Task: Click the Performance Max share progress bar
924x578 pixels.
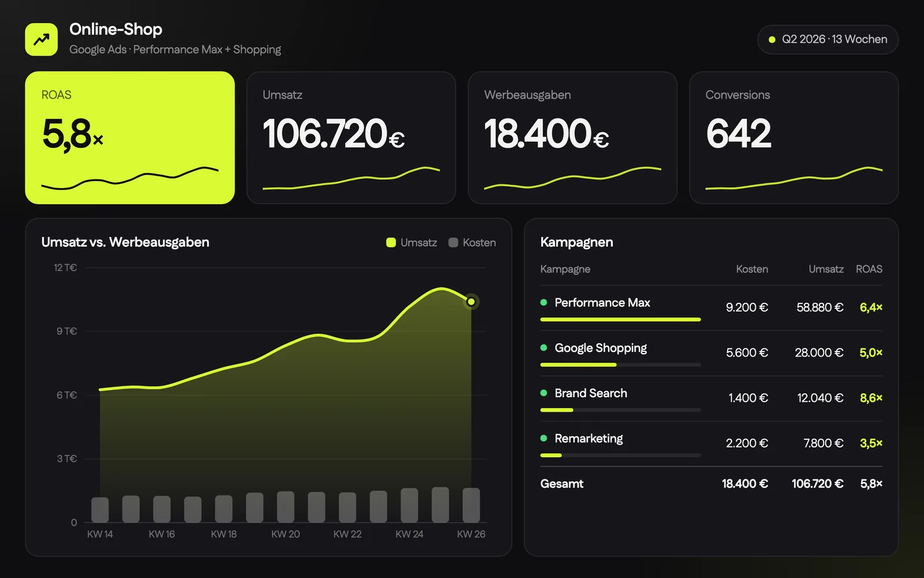Action: (620, 319)
